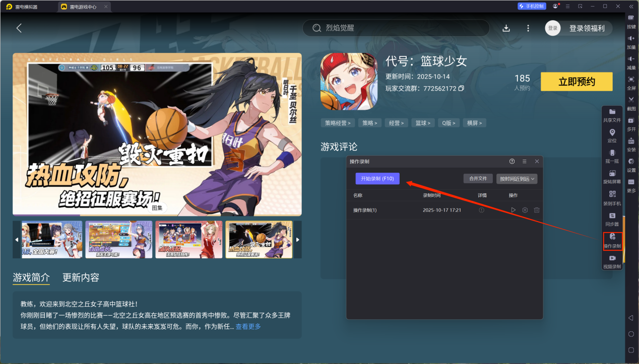This screenshot has width=639, height=364.
Task: Switch to the 更新内容 tab
Action: click(81, 277)
